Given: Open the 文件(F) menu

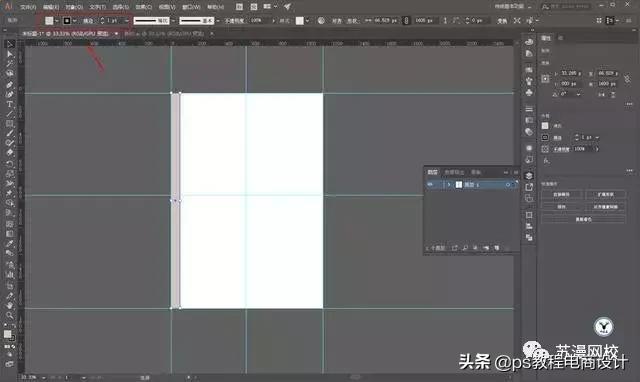Looking at the screenshot, I should pyautogui.click(x=28, y=7).
